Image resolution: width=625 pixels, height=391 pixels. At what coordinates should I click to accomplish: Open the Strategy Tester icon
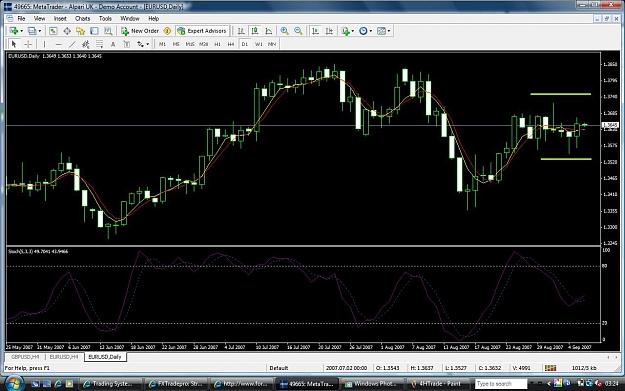[108, 31]
